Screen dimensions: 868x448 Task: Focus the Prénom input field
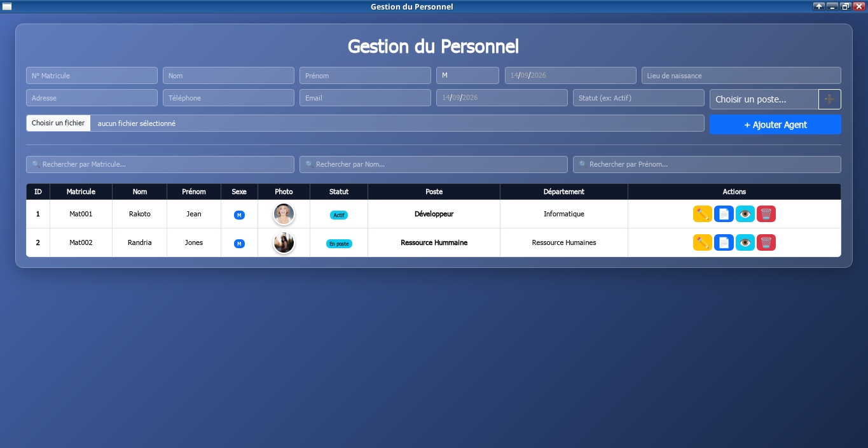tap(365, 75)
